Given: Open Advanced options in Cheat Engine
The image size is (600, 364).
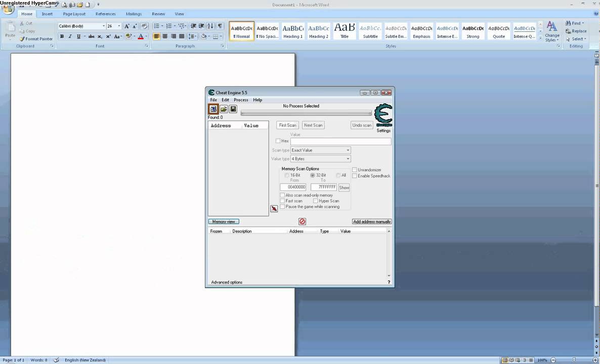Looking at the screenshot, I should [x=227, y=282].
